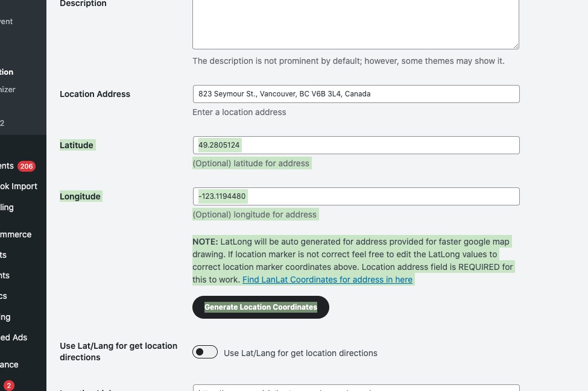Open the Comments menu with 206 badge
This screenshot has height=391, width=588.
[7, 166]
